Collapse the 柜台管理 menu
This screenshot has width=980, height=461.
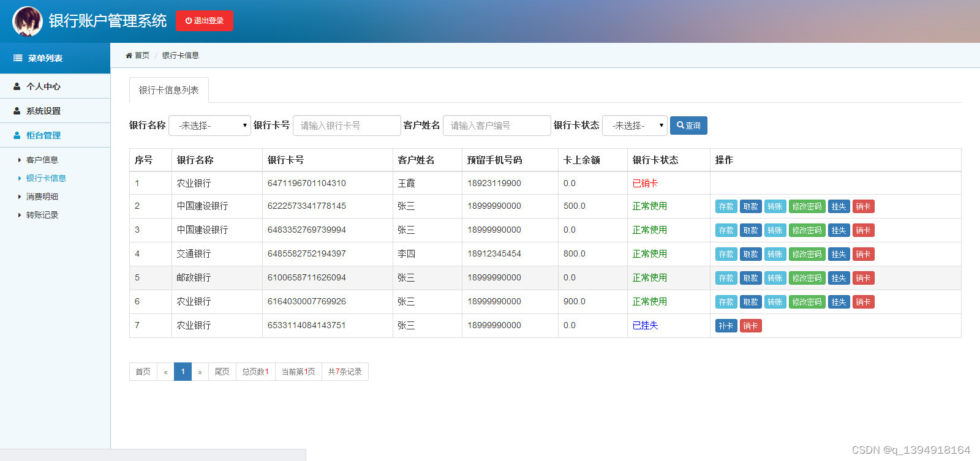55,135
